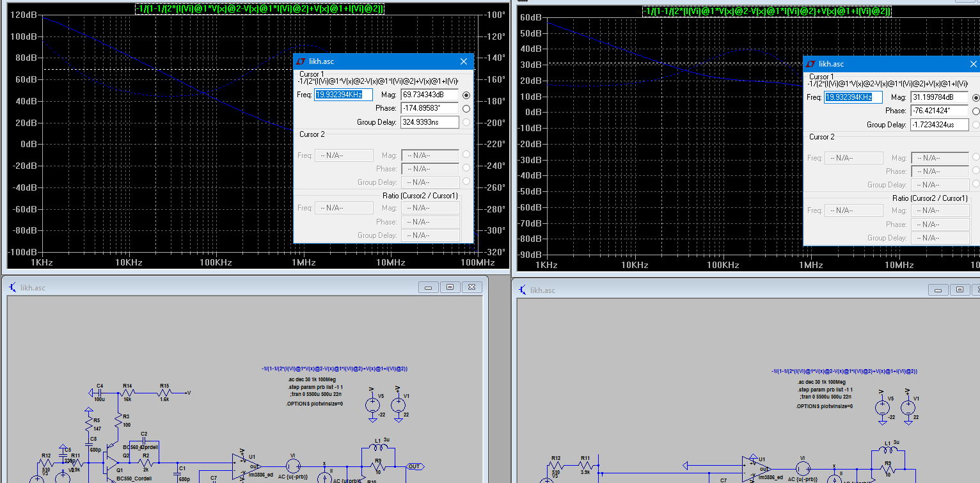The height and width of the screenshot is (483, 980).
Task: Select the Group Delay radio button beside 324.9393ns
Action: click(x=466, y=122)
